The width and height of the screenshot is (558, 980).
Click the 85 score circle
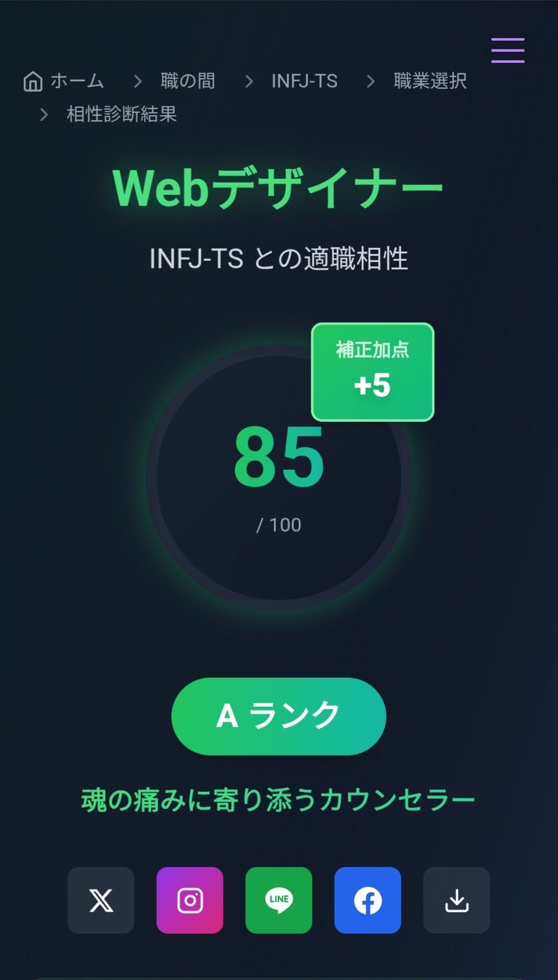(x=278, y=478)
